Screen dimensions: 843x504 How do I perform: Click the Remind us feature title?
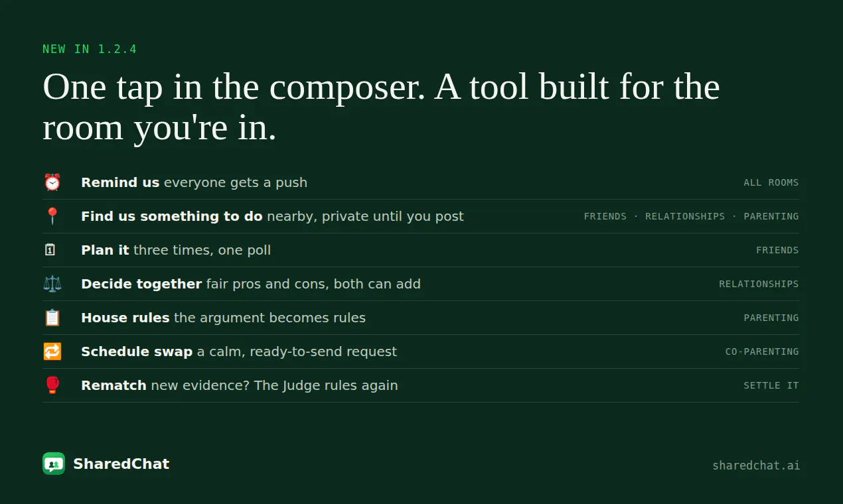pyautogui.click(x=120, y=182)
